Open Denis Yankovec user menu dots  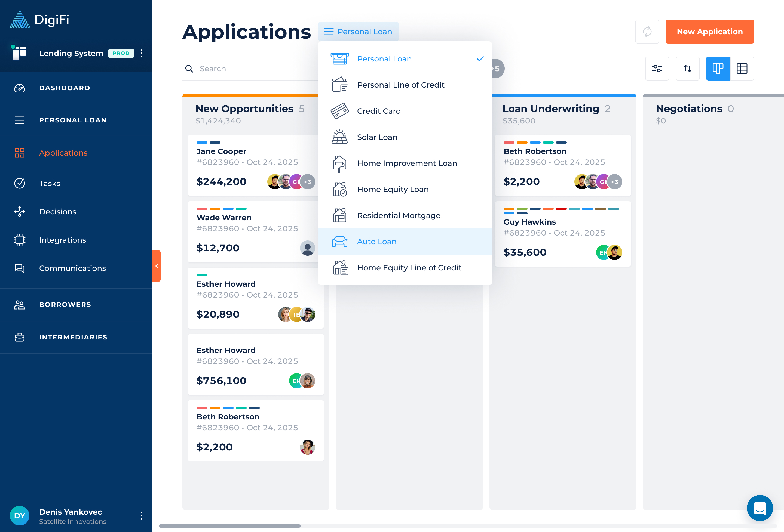(142, 515)
